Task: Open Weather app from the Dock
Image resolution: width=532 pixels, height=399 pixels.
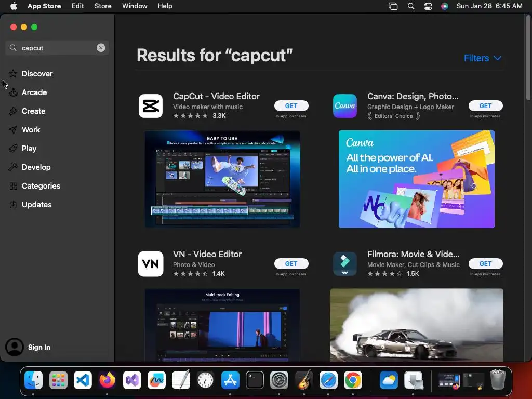Action: pyautogui.click(x=389, y=380)
